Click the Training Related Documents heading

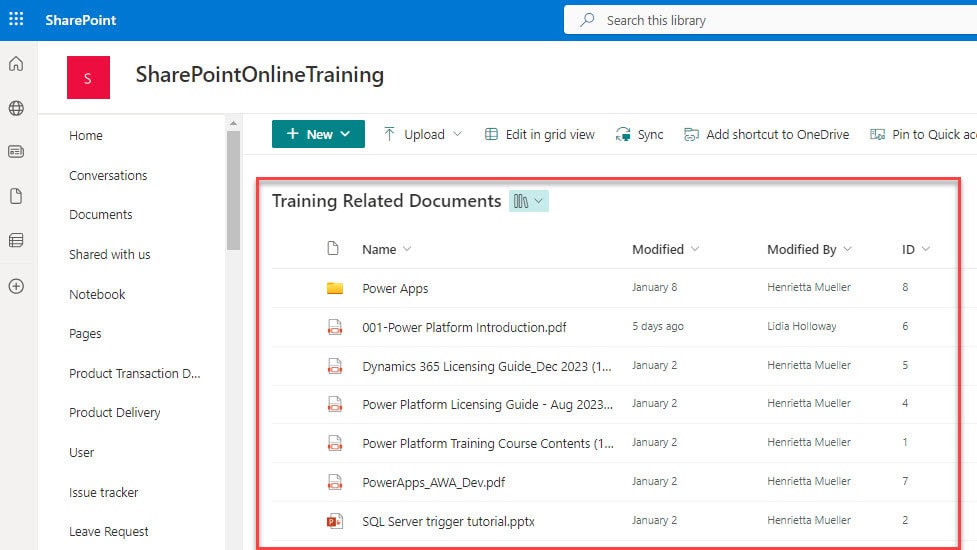coord(386,201)
